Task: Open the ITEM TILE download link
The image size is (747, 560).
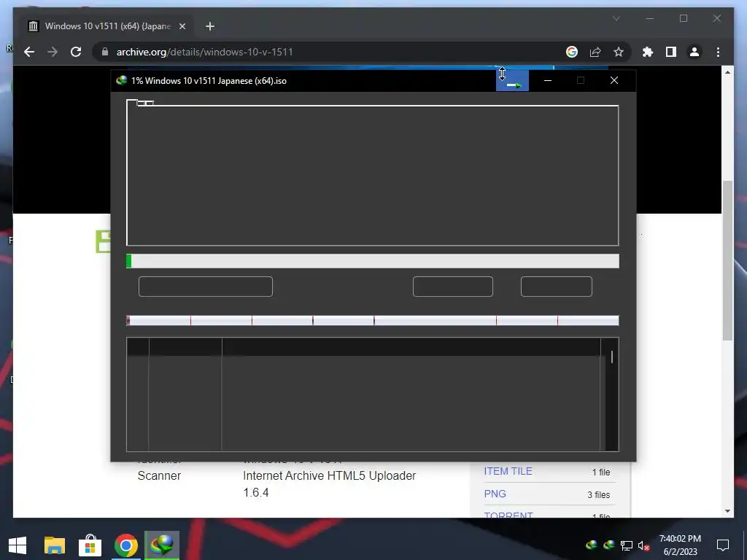Action: point(508,471)
